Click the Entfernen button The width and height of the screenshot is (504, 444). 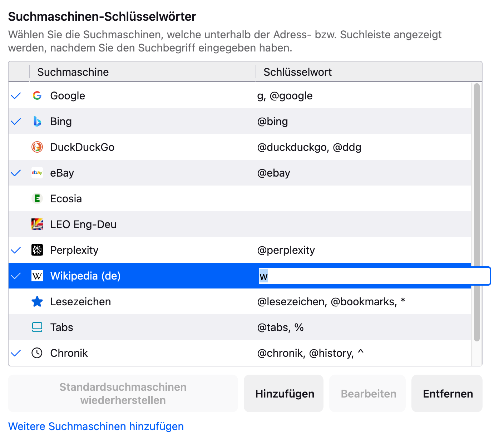[x=448, y=394]
